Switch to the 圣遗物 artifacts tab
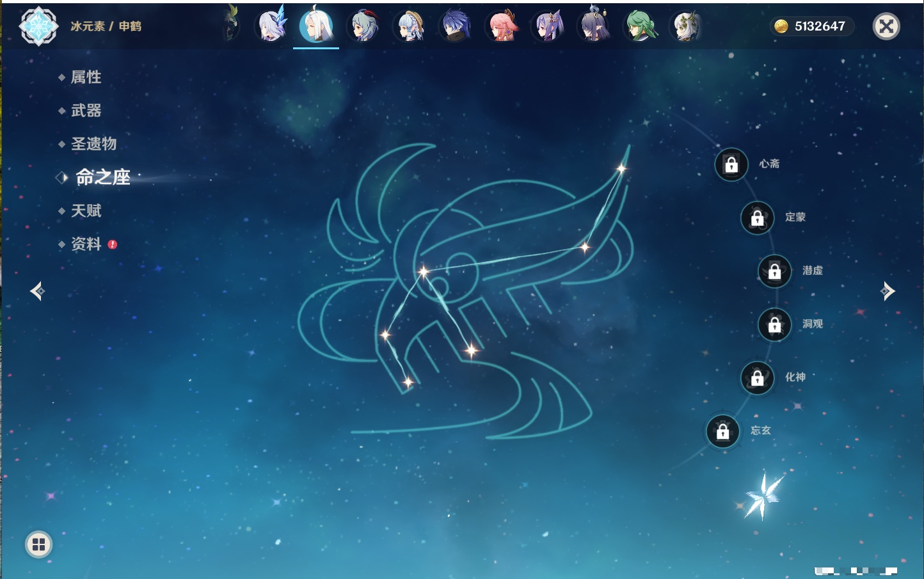Viewport: 924px width, 579px height. [93, 144]
